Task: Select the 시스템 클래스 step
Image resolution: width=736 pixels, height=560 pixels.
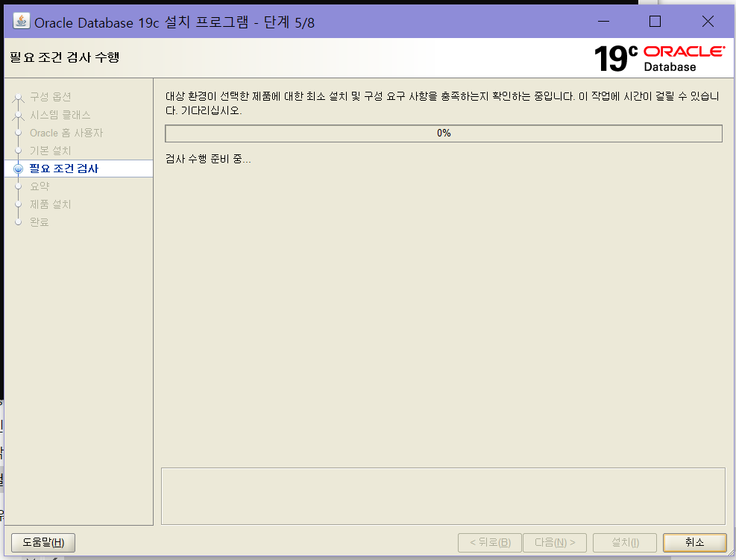Action: pos(60,115)
